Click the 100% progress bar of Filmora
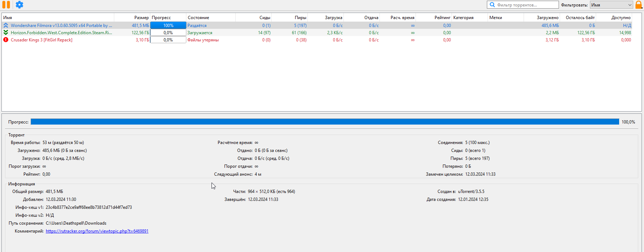 [168, 26]
